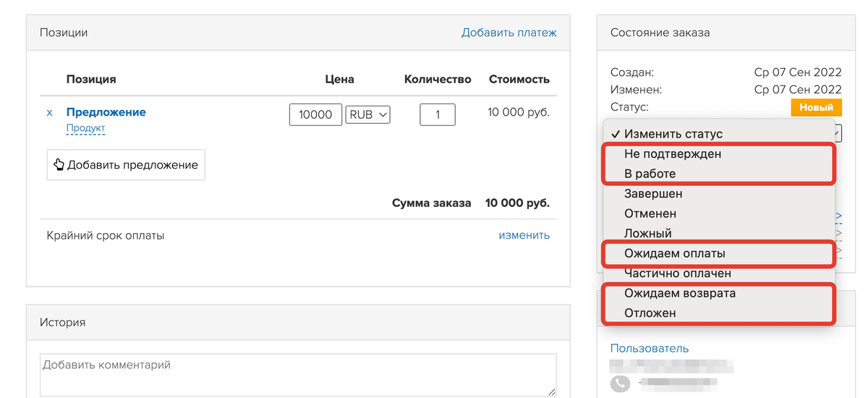Click the 'Состояние заказа' panel title
Viewport: 868px width, 398px height.
660,33
